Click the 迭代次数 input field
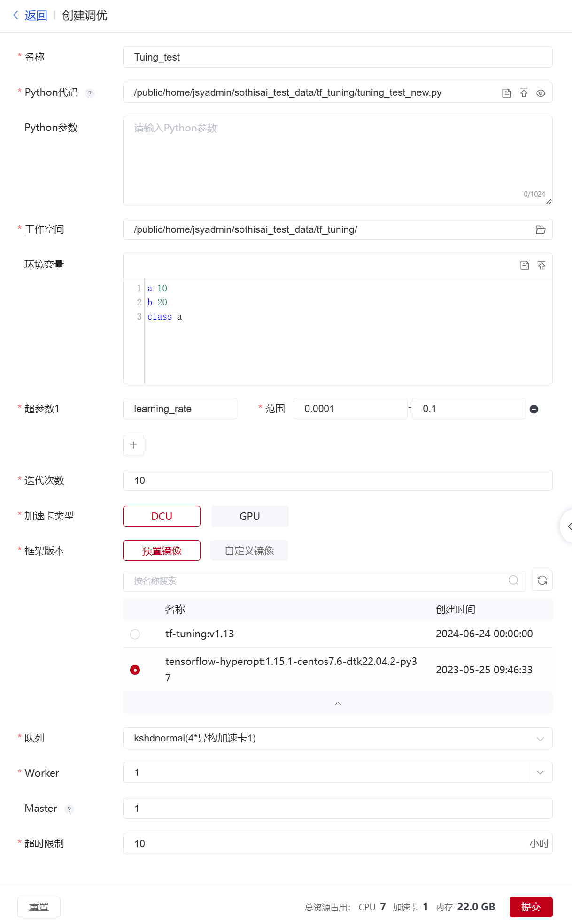 pos(337,481)
